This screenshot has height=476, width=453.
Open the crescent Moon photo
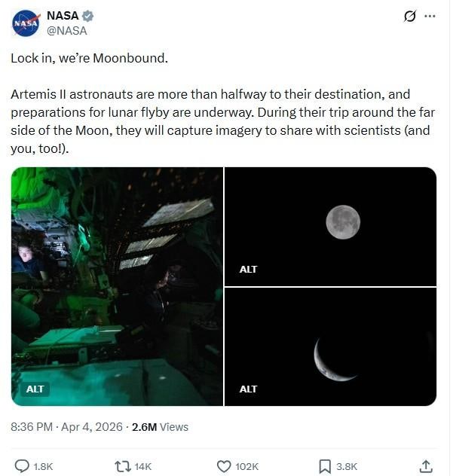click(330, 346)
